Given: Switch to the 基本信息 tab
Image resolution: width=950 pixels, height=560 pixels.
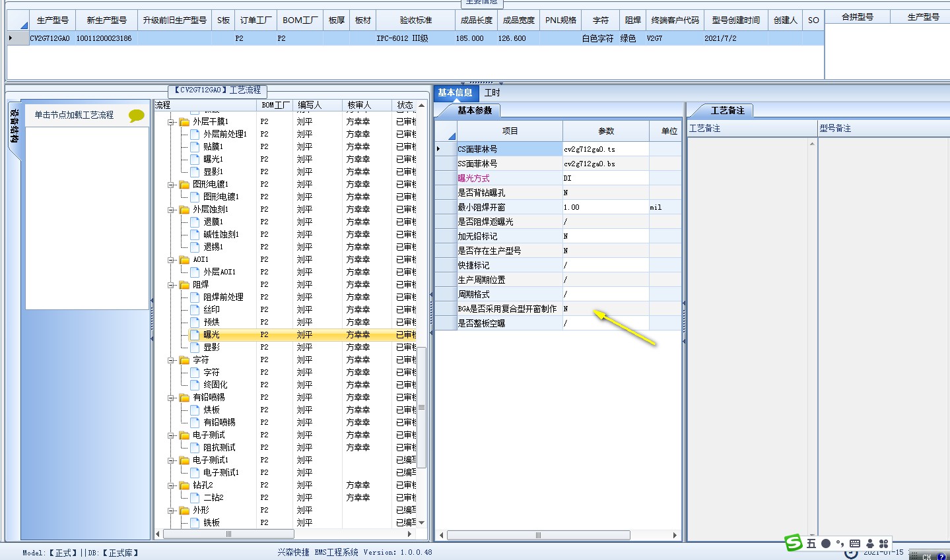Looking at the screenshot, I should pyautogui.click(x=456, y=92).
